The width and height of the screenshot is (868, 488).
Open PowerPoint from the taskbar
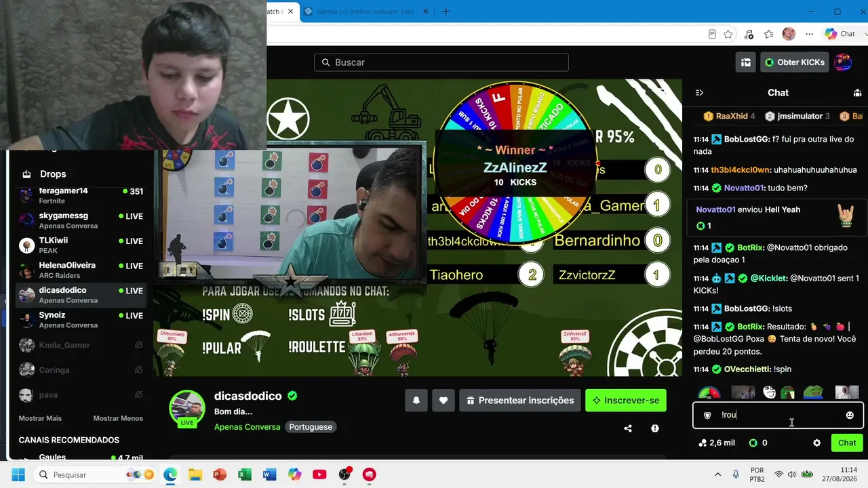tap(220, 474)
